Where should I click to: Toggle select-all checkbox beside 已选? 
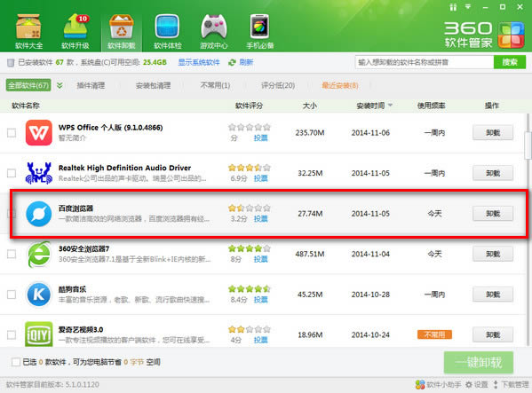[16, 362]
